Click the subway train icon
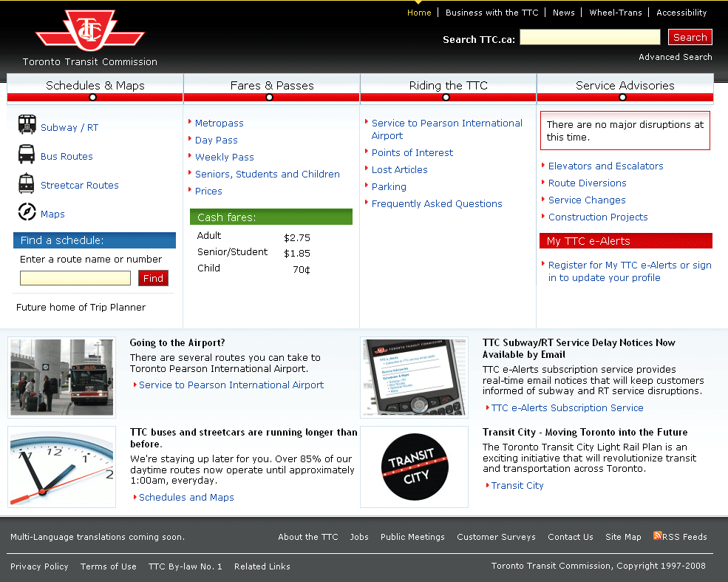The image size is (728, 582). click(27, 124)
